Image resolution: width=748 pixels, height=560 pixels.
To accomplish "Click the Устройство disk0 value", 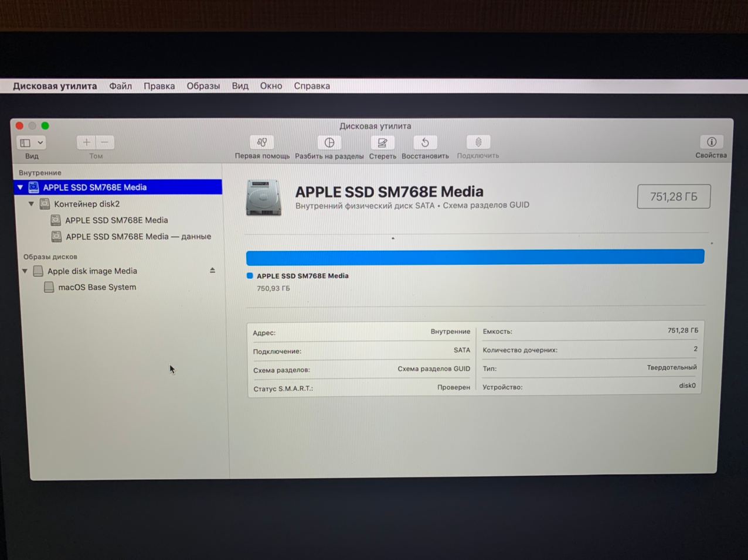I will click(x=687, y=385).
